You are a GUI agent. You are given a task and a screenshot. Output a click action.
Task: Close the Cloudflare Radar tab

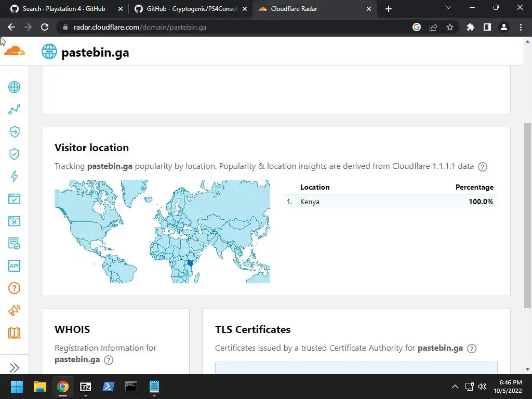[369, 9]
